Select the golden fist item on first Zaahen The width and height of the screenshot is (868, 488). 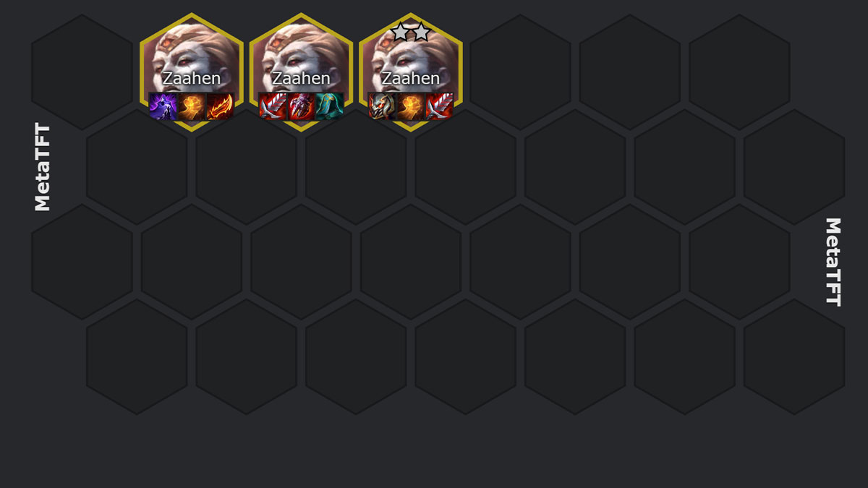(x=192, y=106)
